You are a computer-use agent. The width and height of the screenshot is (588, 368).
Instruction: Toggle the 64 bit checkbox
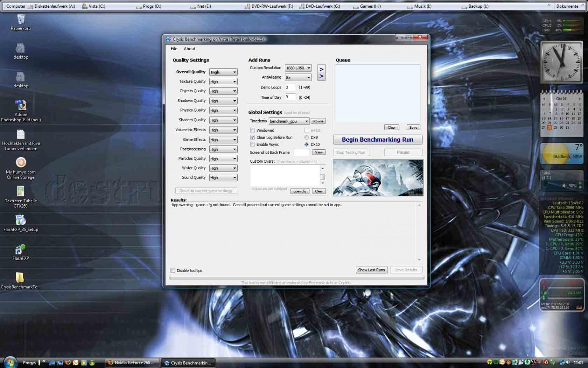coord(307,130)
